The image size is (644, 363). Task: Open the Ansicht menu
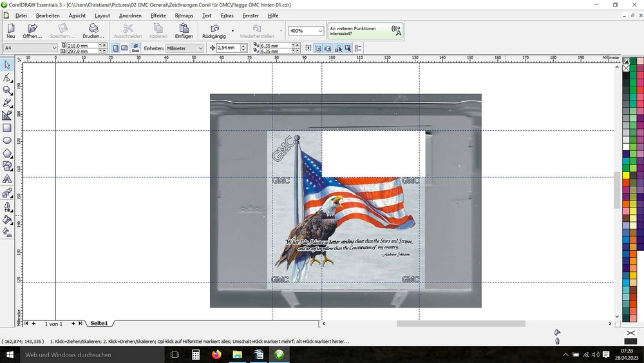point(77,15)
